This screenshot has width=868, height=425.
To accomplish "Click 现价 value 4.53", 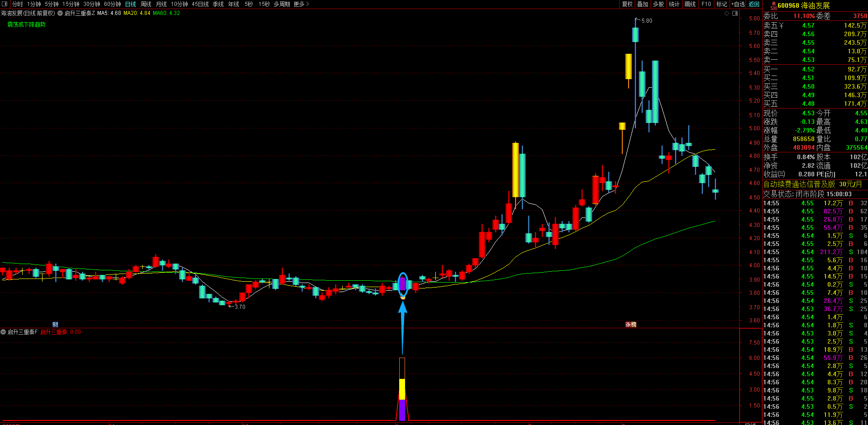I will (808, 113).
